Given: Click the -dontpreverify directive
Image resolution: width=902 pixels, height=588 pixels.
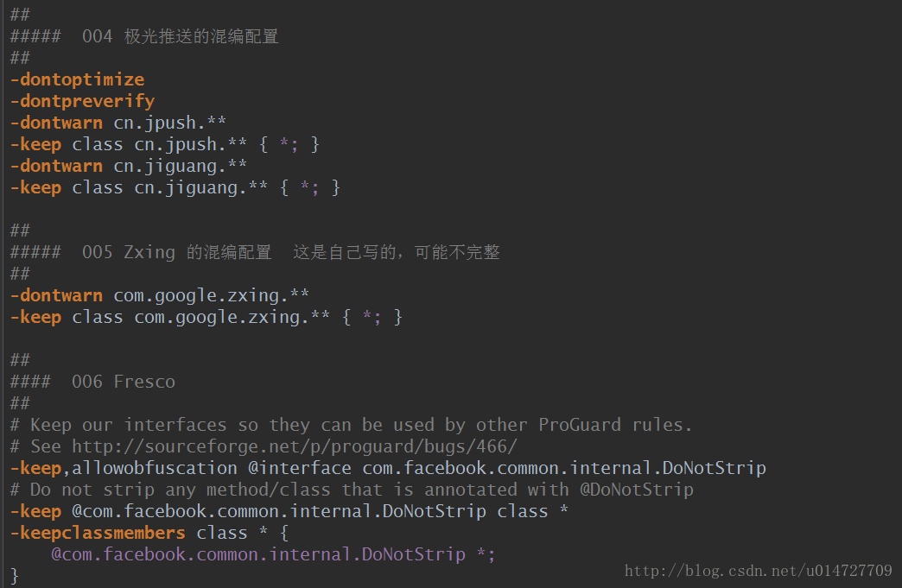Looking at the screenshot, I should (x=83, y=101).
